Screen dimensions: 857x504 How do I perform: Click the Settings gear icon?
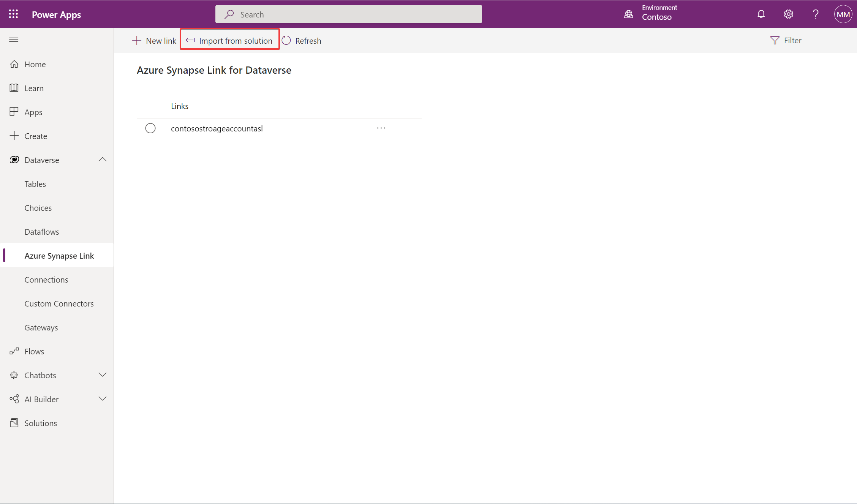(x=789, y=14)
